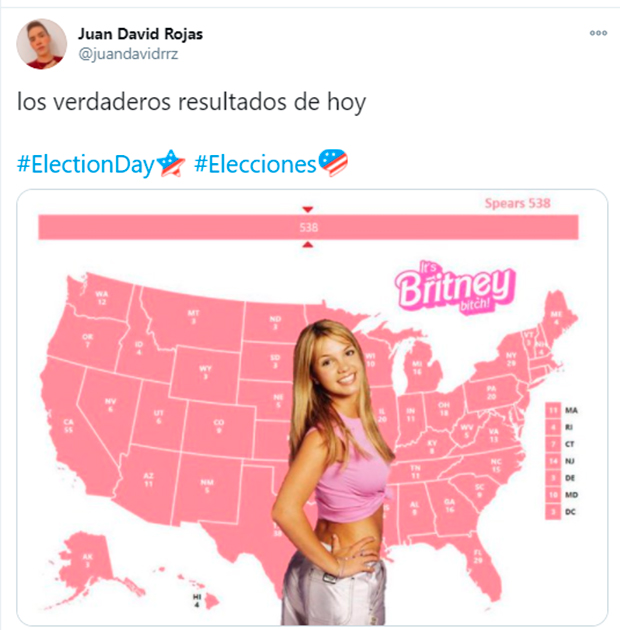Select the DC pink square in legend

click(x=553, y=511)
